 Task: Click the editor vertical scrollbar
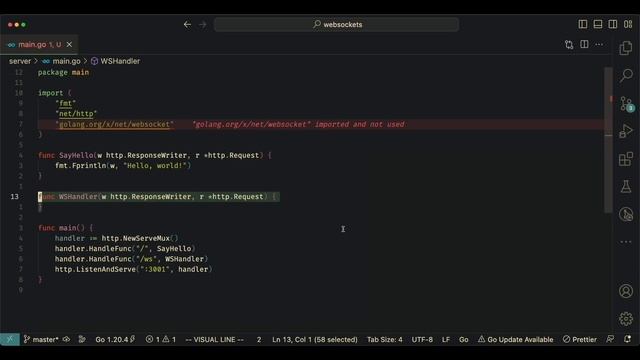tap(608, 140)
